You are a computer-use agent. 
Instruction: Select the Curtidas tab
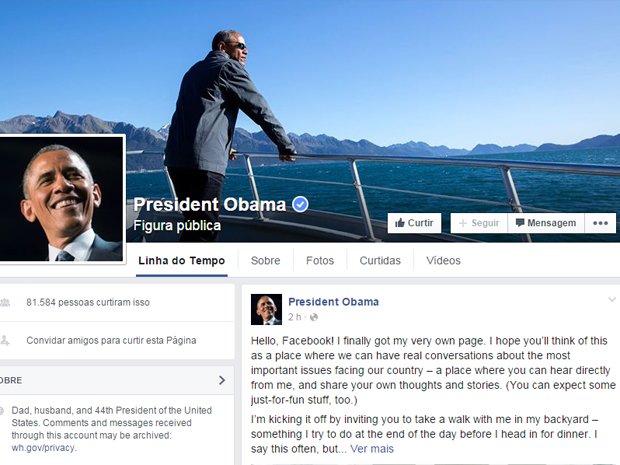(x=380, y=261)
